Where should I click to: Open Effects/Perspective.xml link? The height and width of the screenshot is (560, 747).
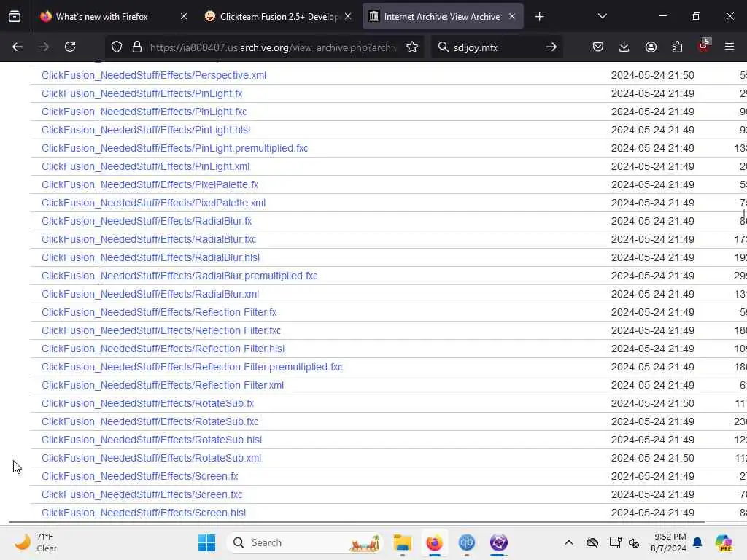pos(153,75)
